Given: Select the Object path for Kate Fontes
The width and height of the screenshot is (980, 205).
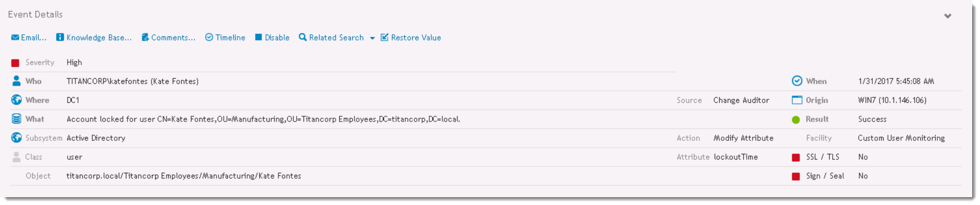Looking at the screenshot, I should point(184,176).
